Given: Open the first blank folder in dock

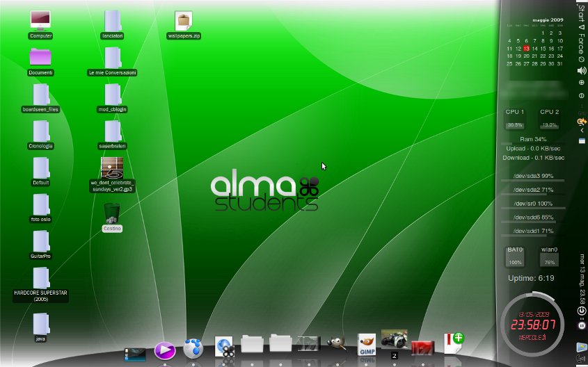Looking at the screenshot, I should [252, 344].
